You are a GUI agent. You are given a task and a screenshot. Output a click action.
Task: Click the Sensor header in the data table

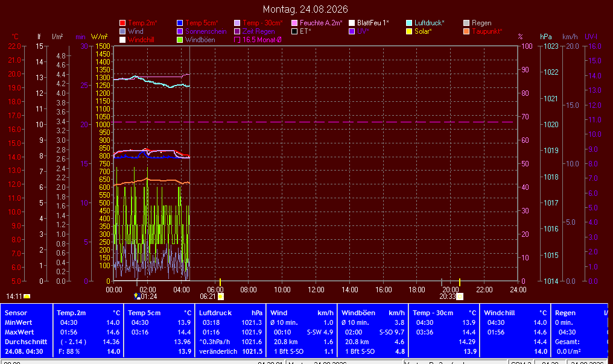(16, 313)
